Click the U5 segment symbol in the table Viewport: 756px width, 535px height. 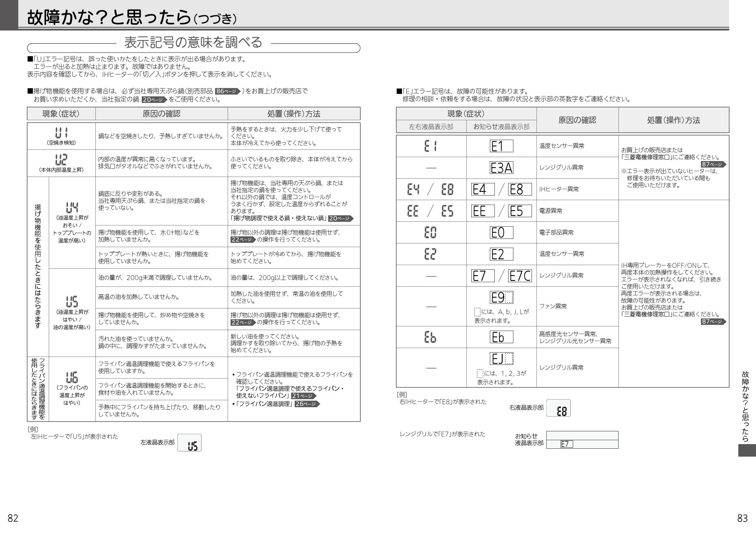tap(72, 302)
